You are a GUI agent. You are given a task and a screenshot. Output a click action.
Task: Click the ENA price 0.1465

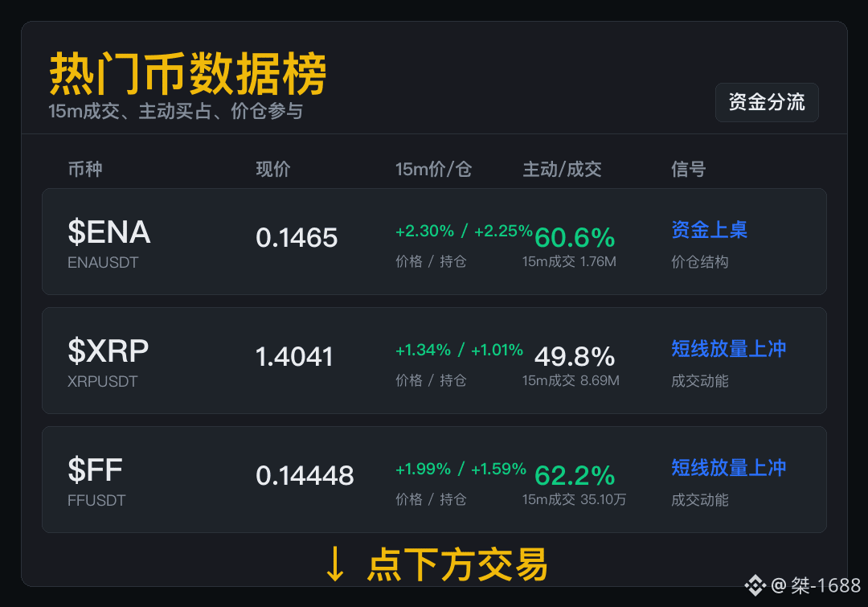tap(297, 238)
